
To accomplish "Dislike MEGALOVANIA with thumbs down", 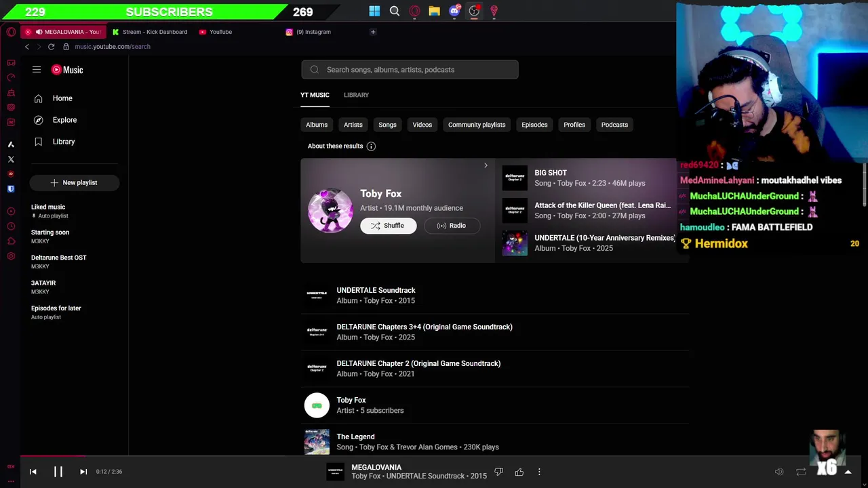I will point(498,472).
